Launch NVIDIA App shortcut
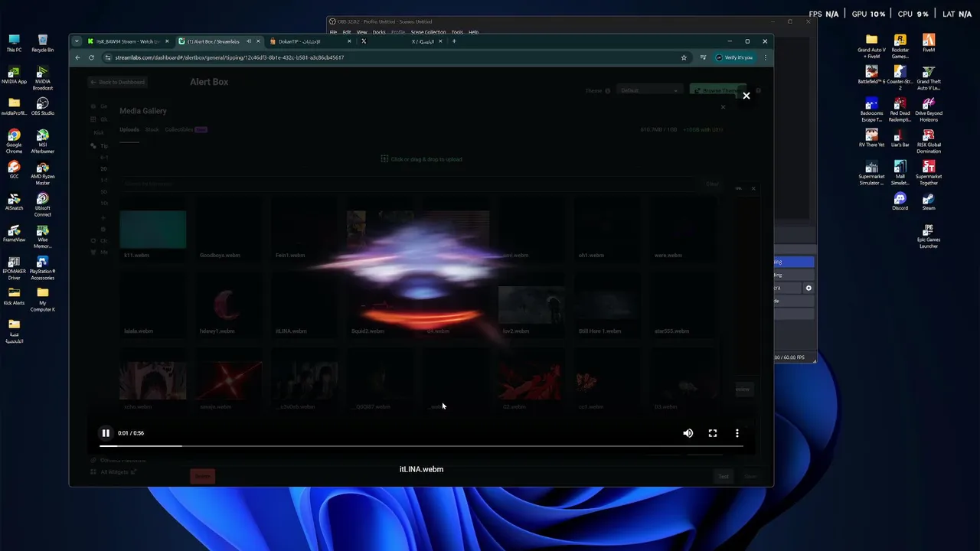This screenshot has height=551, width=980. pos(14,75)
